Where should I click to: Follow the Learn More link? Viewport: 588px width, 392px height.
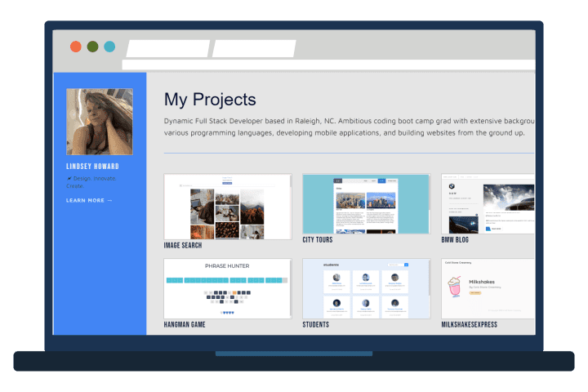(89, 200)
